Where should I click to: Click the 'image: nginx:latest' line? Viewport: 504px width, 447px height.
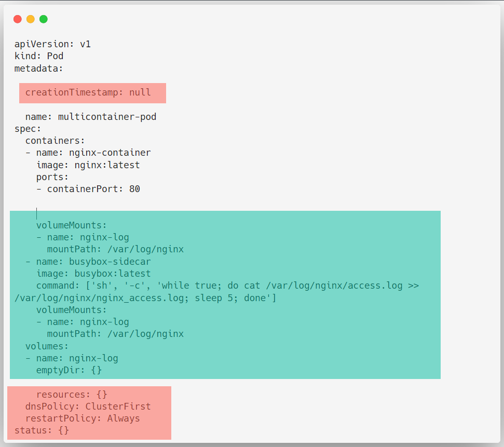pyautogui.click(x=88, y=165)
